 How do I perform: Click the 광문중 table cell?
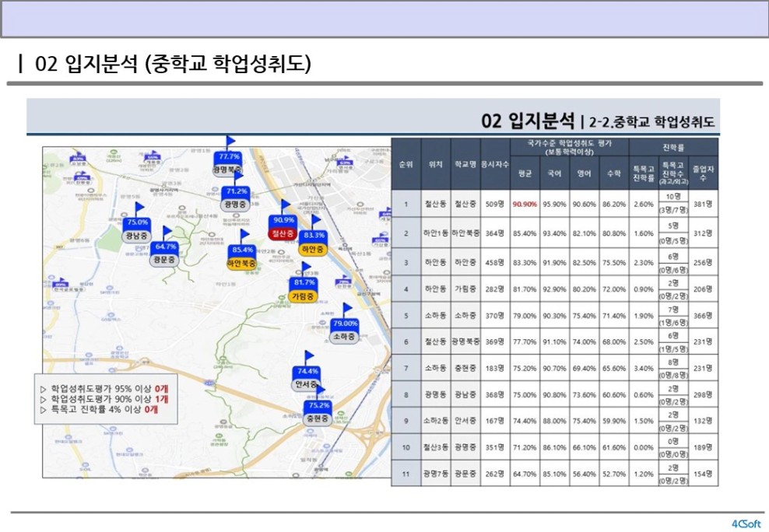465,474
